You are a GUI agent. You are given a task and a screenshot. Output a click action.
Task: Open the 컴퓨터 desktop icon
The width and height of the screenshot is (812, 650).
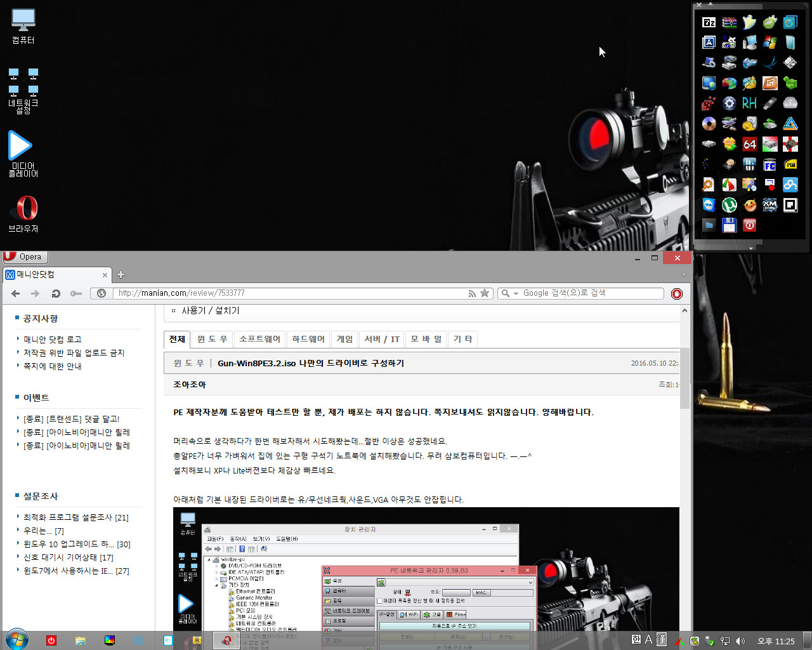tap(23, 27)
